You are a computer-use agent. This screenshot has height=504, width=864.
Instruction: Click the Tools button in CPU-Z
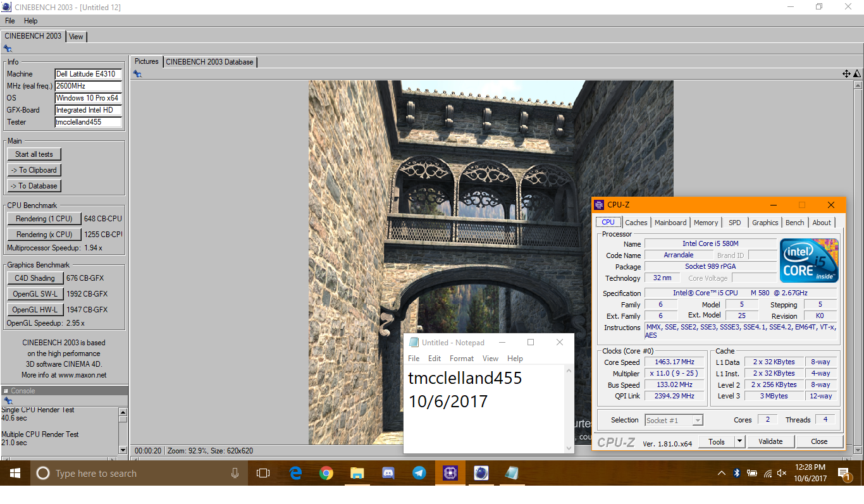(x=717, y=441)
